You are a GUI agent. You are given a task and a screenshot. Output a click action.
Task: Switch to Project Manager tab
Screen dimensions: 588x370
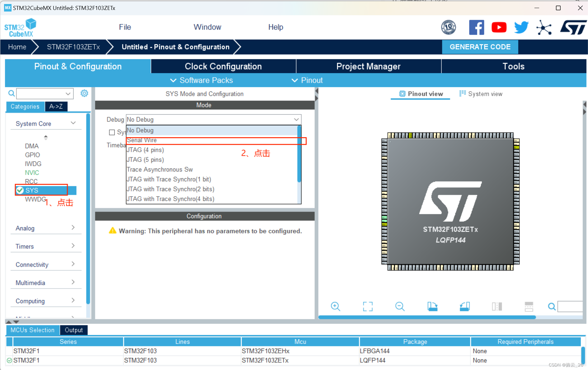(369, 66)
